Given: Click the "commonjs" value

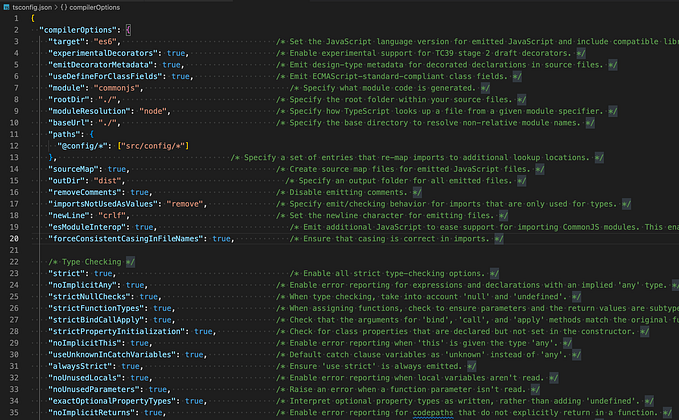Looking at the screenshot, I should [116, 88].
